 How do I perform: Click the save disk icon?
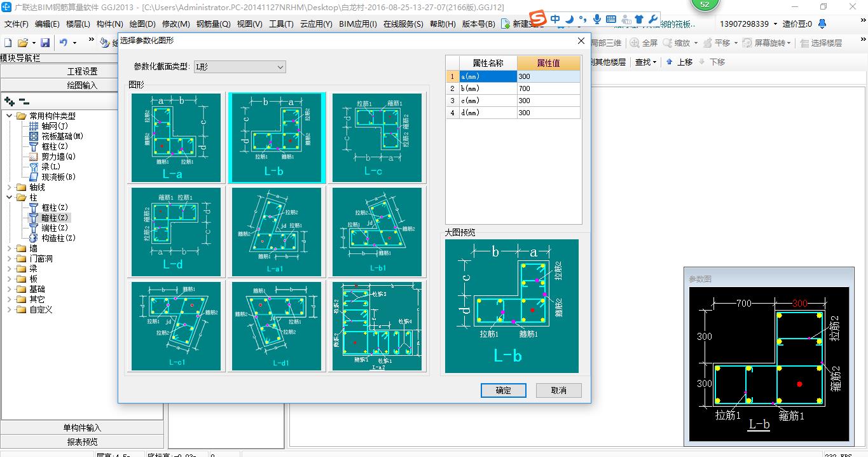pos(45,43)
